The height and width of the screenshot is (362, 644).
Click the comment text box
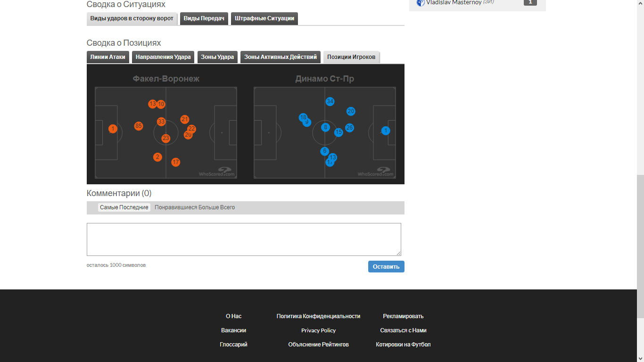(244, 239)
